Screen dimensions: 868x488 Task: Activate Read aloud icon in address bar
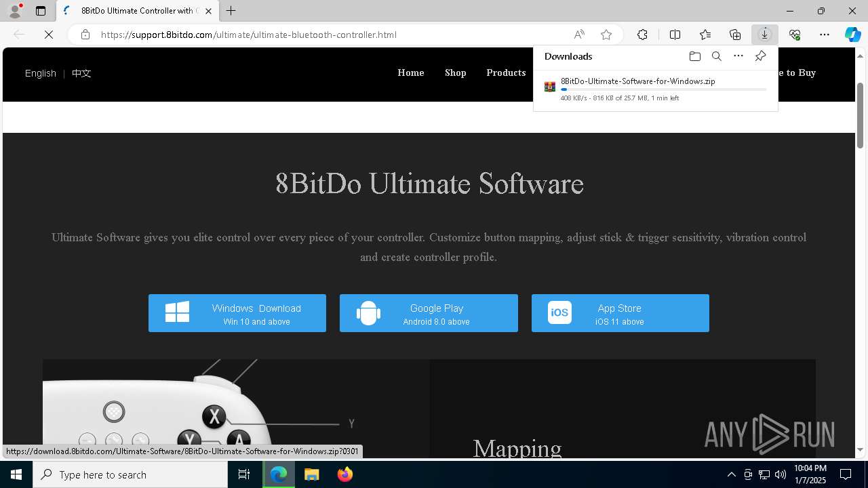point(579,35)
